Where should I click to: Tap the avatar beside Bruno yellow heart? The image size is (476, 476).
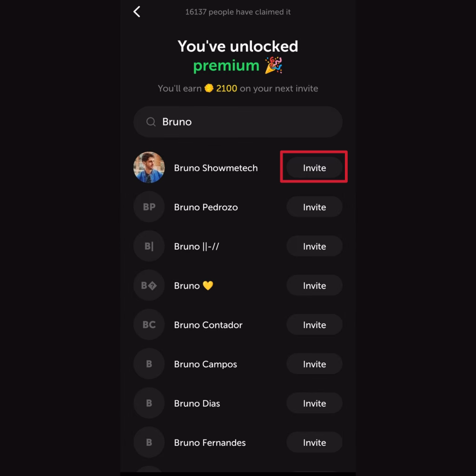coord(149,286)
